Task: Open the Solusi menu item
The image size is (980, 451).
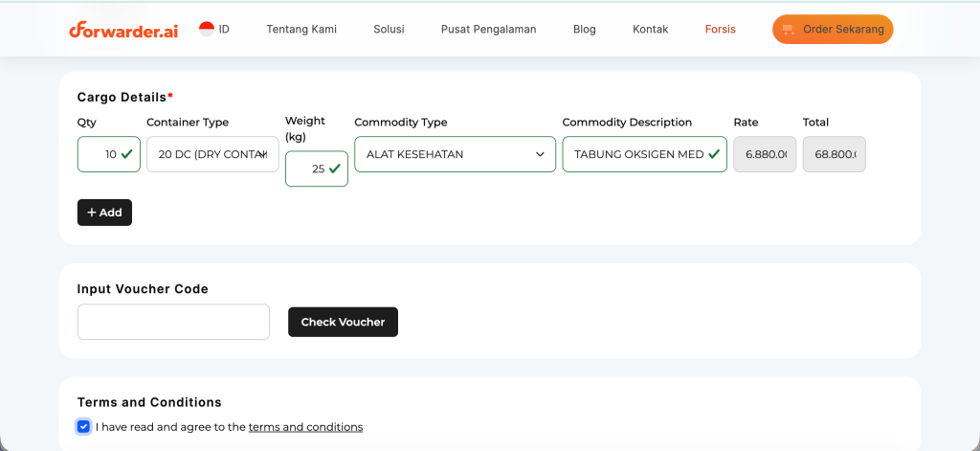Action: [x=389, y=30]
